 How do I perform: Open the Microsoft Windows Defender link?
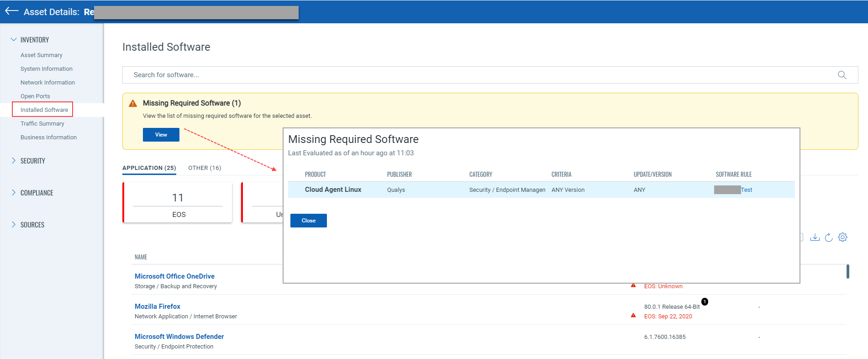179,337
